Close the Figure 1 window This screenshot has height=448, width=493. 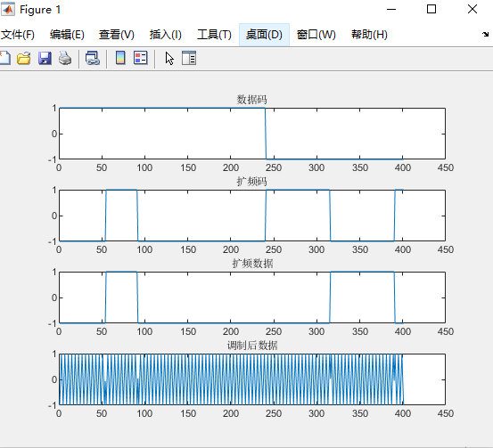click(472, 9)
